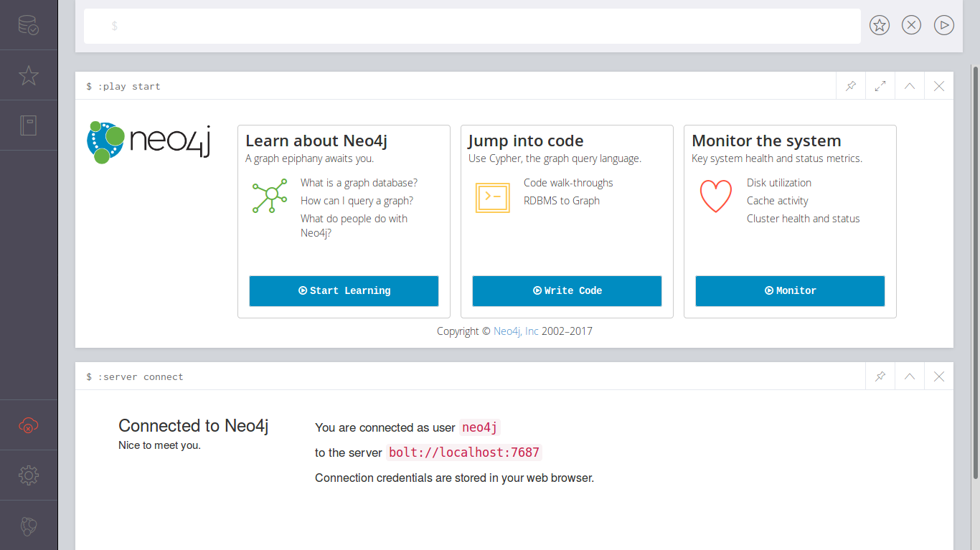
Task: Click 'A graph epiphany awaits you.' subtitle
Action: 310,158
